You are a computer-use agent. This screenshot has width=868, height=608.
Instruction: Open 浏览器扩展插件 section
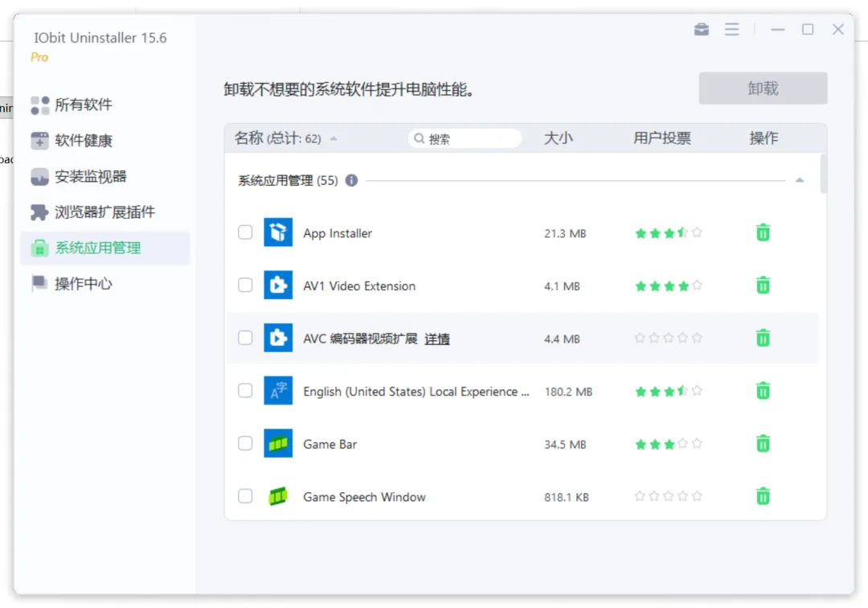105,212
